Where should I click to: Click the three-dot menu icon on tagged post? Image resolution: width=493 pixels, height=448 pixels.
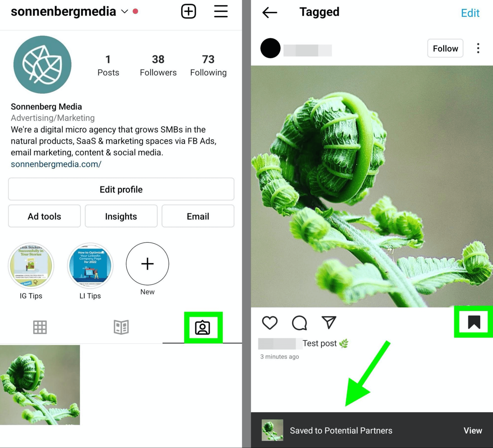(x=477, y=48)
